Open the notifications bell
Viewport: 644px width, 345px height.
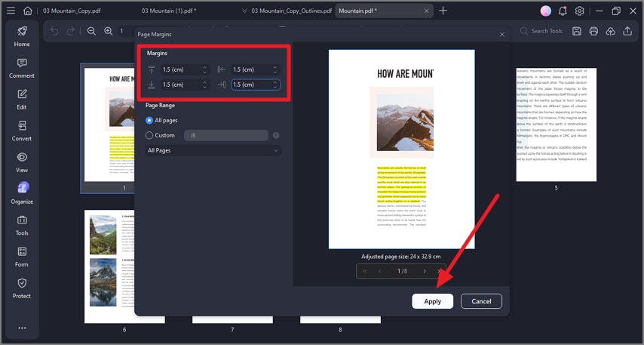coord(563,11)
